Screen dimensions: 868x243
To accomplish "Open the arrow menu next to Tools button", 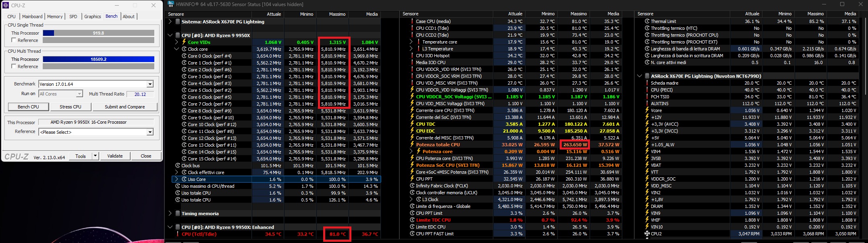I will click(96, 156).
